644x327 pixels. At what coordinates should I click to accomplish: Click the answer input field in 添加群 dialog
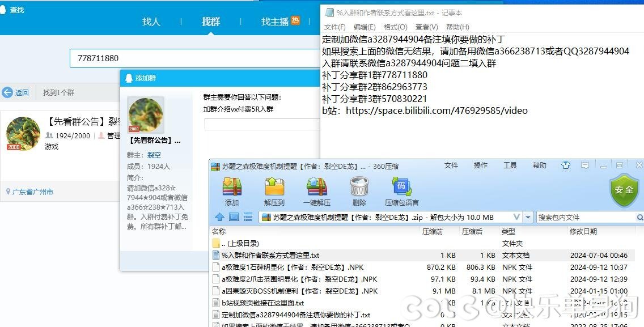coord(262,124)
